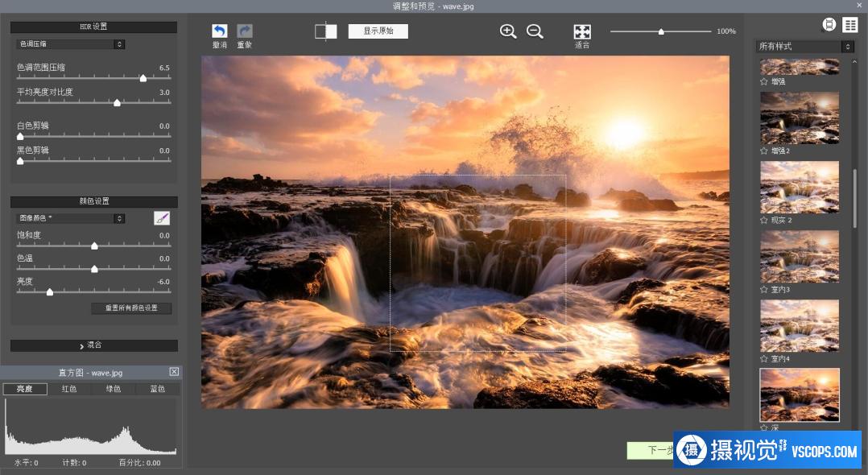Click the HDR 设置 panel header
The width and height of the screenshot is (868, 475).
(93, 27)
